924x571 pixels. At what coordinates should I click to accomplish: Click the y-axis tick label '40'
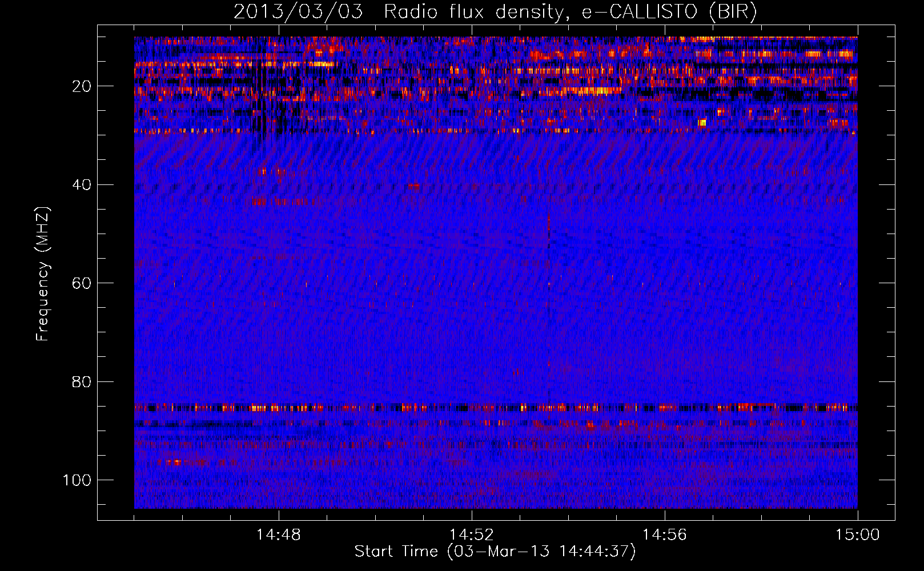[x=82, y=185]
